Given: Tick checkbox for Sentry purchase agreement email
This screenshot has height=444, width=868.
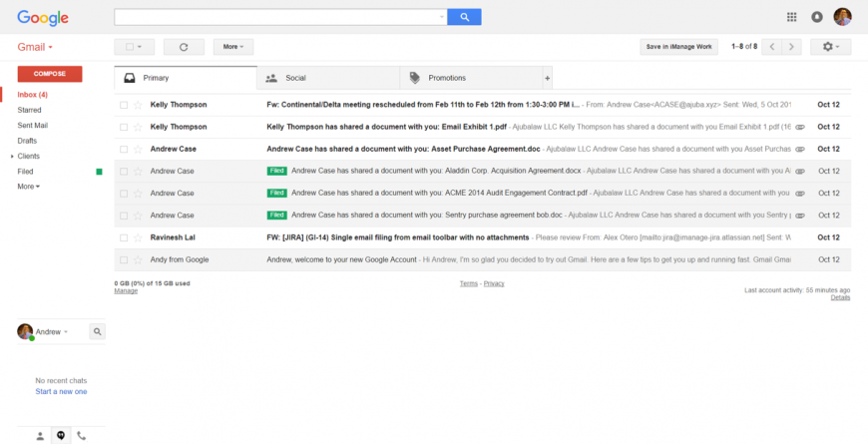Looking at the screenshot, I should pyautogui.click(x=124, y=216).
